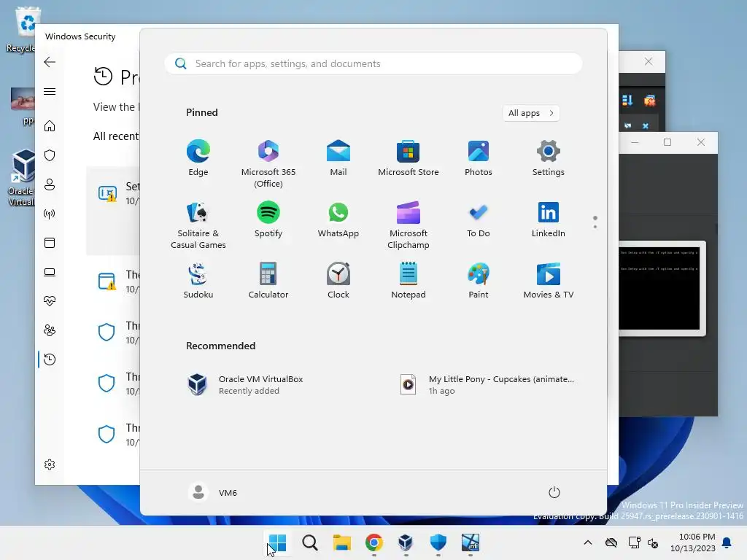Open Device performance & health icon
Viewport: 747px width, 560px height.
pyautogui.click(x=50, y=301)
